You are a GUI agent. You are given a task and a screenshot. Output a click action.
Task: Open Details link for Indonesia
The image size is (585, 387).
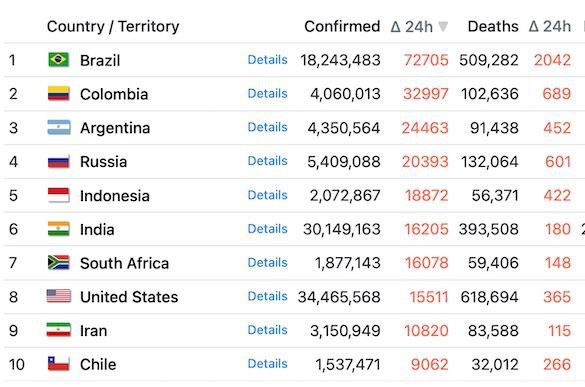pyautogui.click(x=268, y=195)
